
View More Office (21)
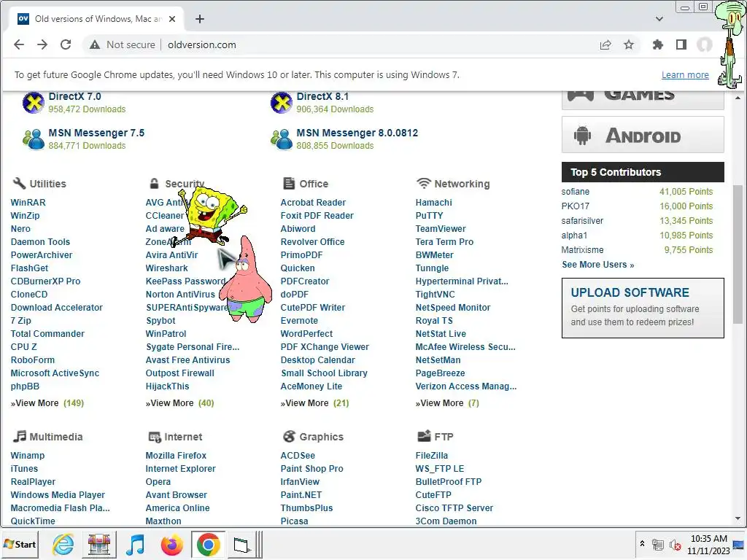(x=314, y=403)
